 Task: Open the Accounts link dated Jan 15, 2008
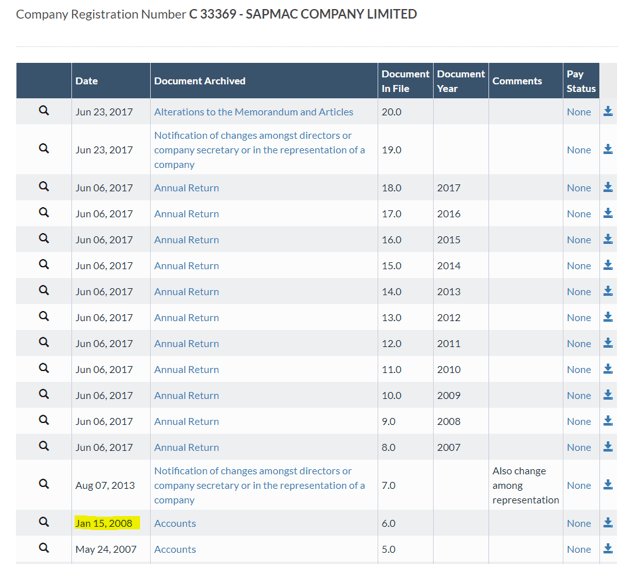point(175,523)
